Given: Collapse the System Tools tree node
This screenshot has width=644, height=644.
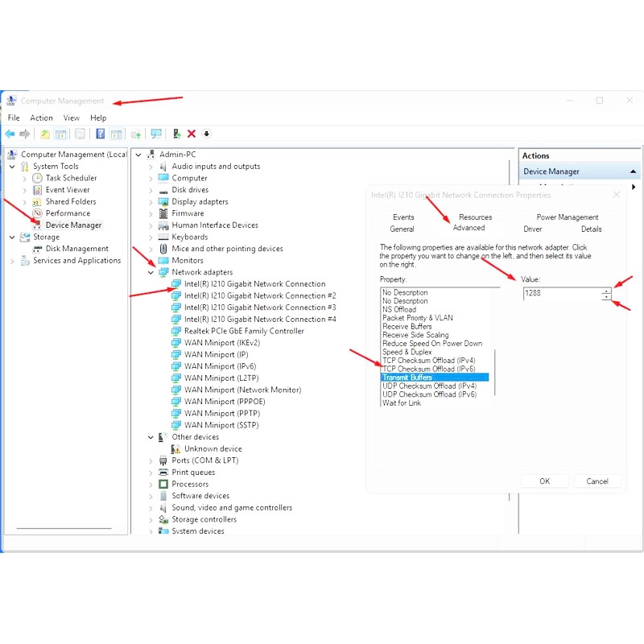Looking at the screenshot, I should click(12, 167).
